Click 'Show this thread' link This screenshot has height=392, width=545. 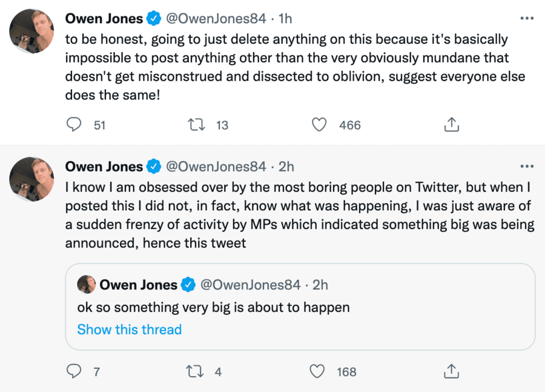pyautogui.click(x=129, y=330)
